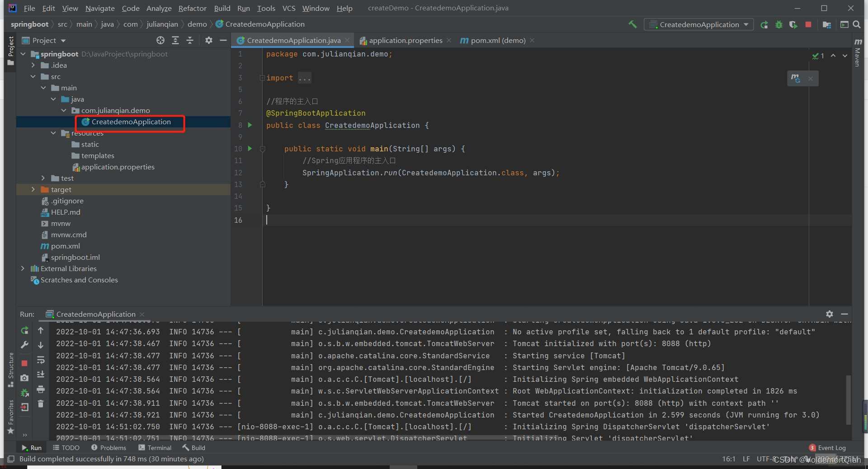Screen dimensions: 868x469
Task: Expand the test folder
Action: click(43, 178)
